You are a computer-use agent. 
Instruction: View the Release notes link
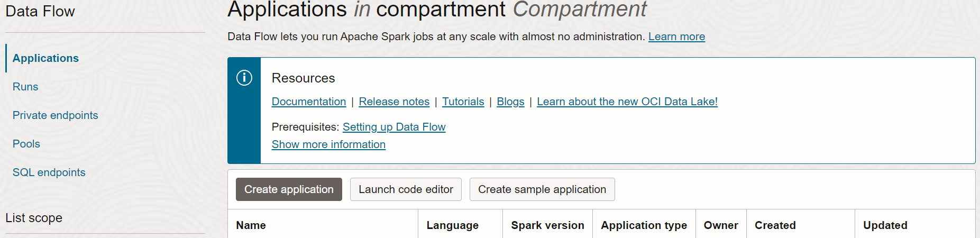394,102
